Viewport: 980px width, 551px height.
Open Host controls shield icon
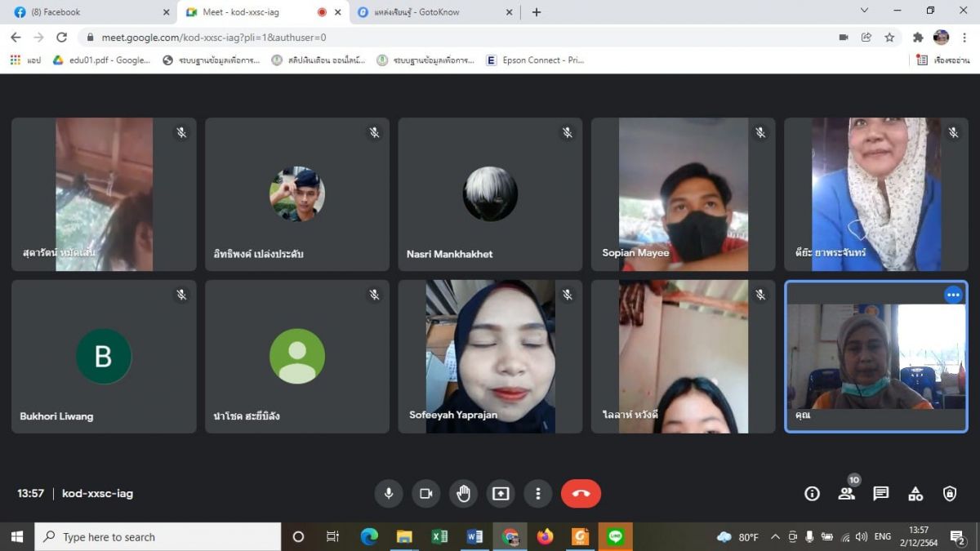(950, 493)
